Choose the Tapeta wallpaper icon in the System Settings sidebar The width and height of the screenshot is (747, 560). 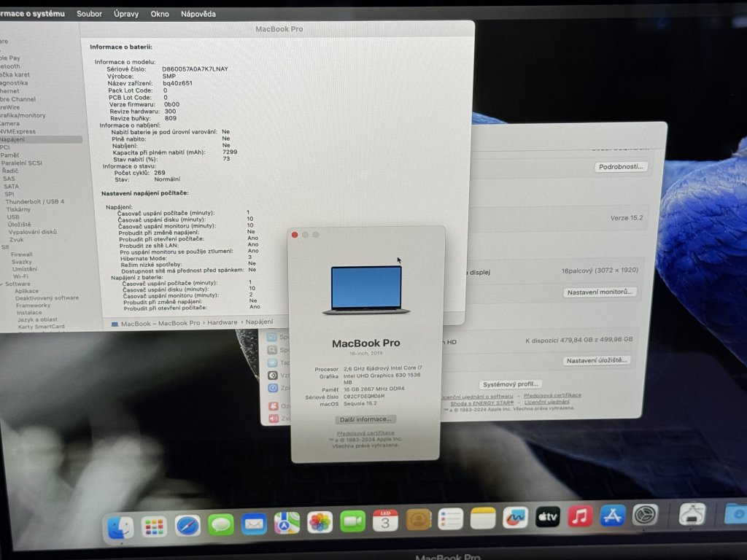pos(273,363)
